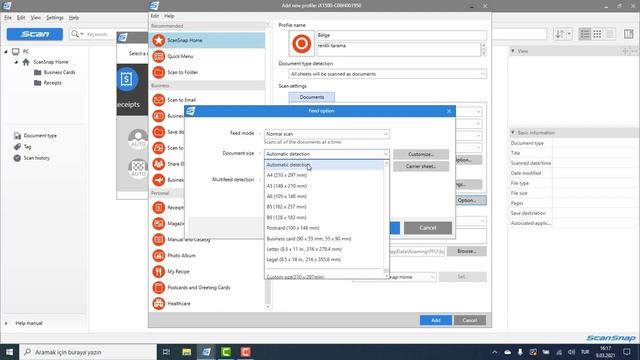Select Automatic detection list option

tap(324, 165)
